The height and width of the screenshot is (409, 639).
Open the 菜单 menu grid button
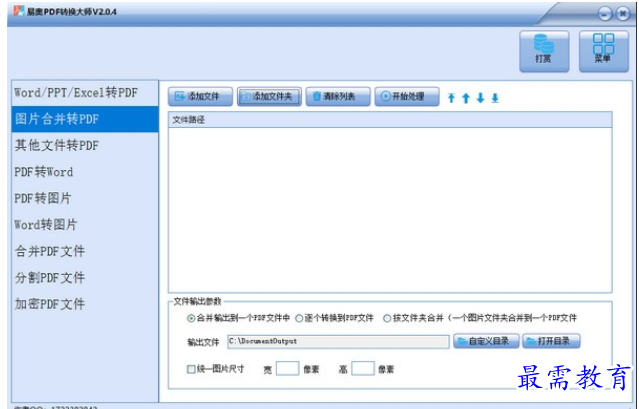tap(604, 51)
